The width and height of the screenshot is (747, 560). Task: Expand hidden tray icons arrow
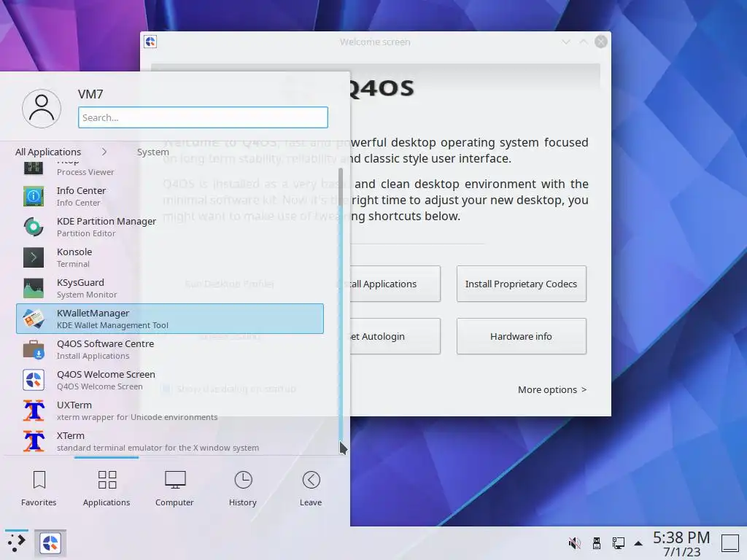[x=638, y=543]
